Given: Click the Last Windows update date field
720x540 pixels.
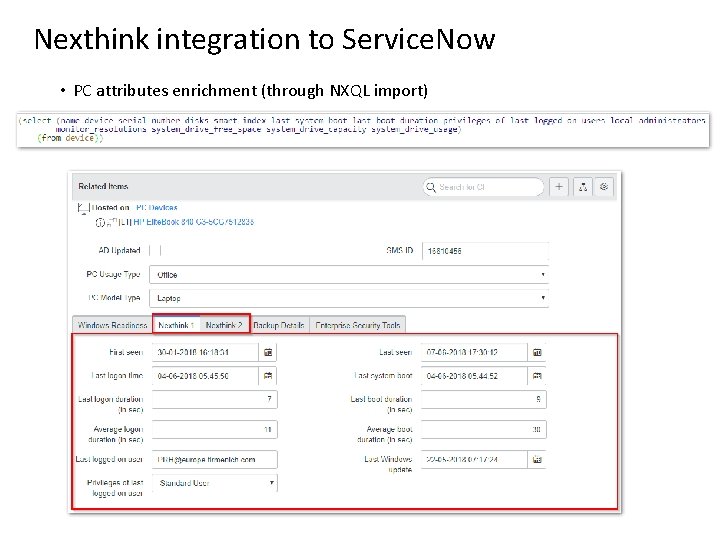Looking at the screenshot, I should pos(474,459).
